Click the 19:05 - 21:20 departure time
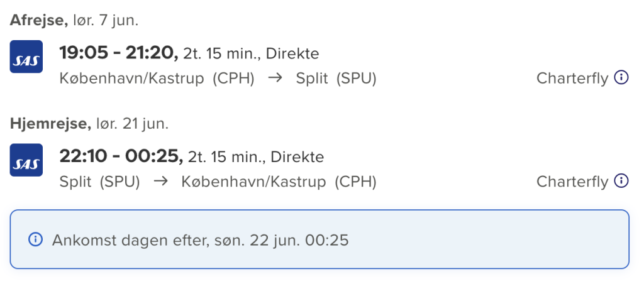Screen dimensions: 644x284 [x=119, y=53]
